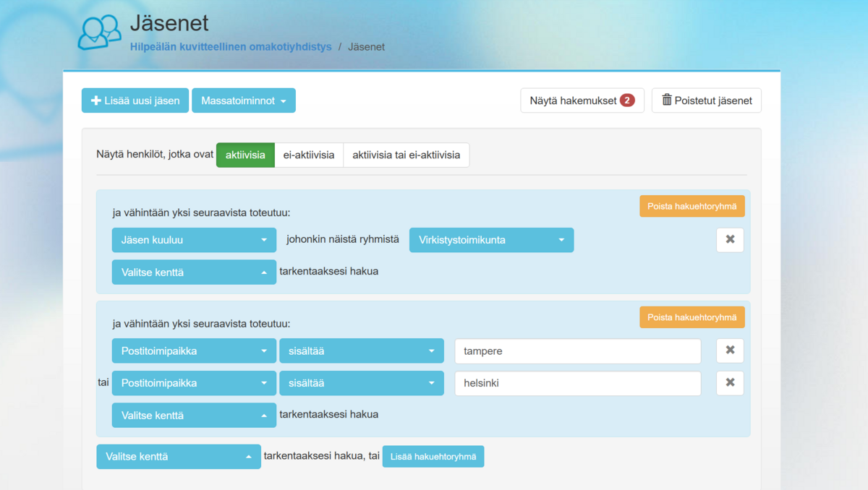Screen dimensions: 868x490
Task: Delete the tampere condition row with X
Action: tap(730, 351)
